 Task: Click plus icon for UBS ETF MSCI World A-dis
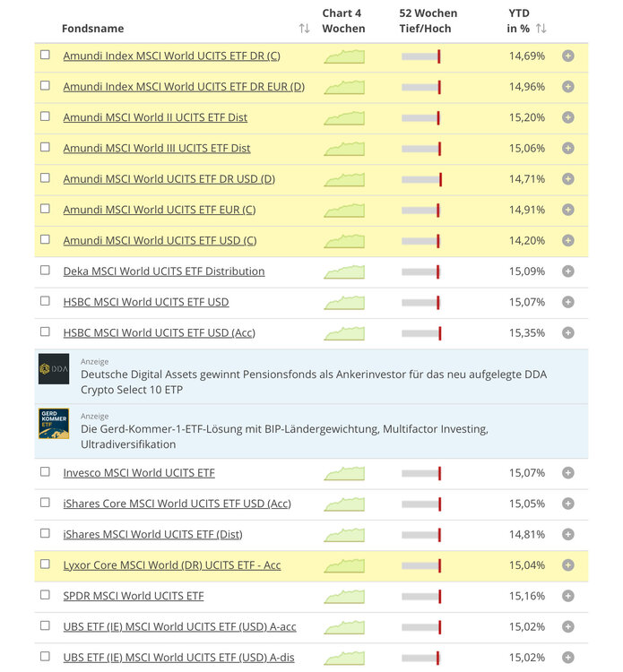coord(567,658)
